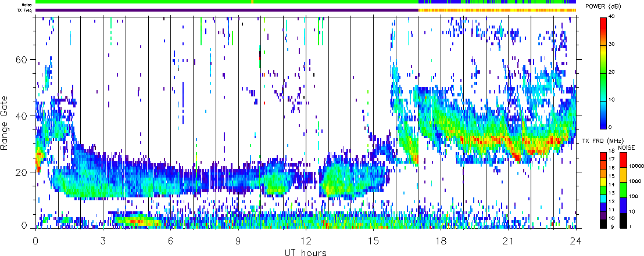Click the blue bottom of the power color bar
The image size is (644, 256).
(x=604, y=124)
